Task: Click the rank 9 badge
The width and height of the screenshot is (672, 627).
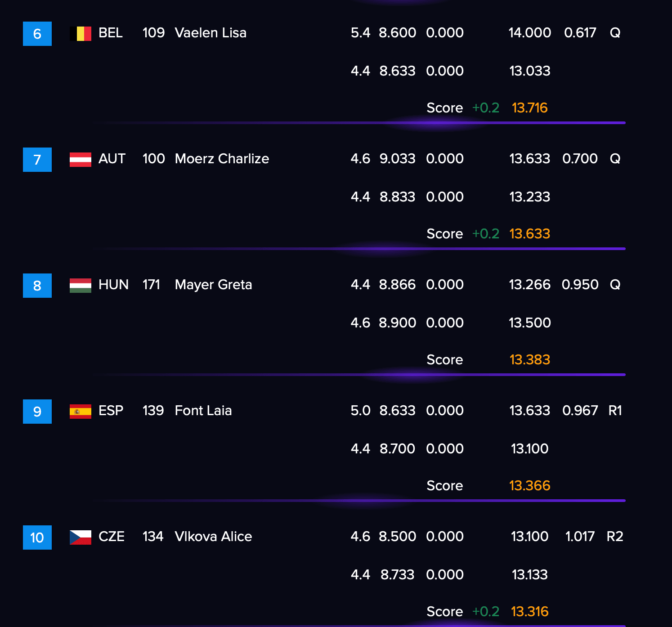Action: [37, 412]
